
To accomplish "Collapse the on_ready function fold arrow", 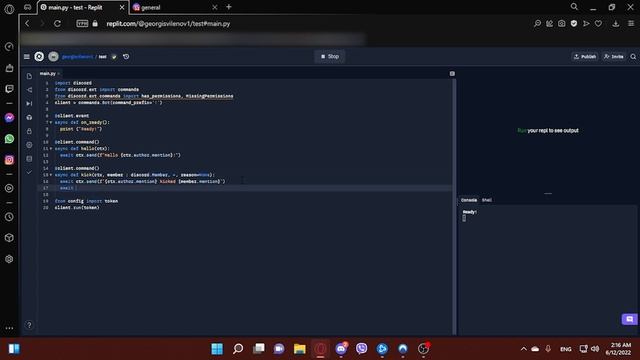I will coord(51,122).
